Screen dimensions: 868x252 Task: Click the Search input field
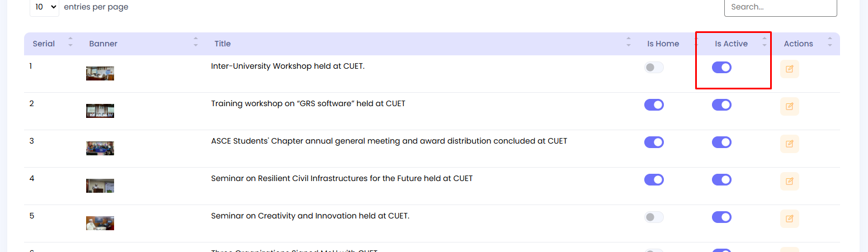(780, 7)
